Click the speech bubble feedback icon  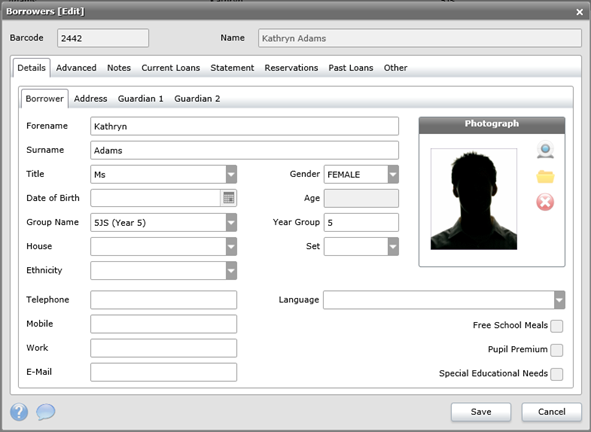[46, 412]
